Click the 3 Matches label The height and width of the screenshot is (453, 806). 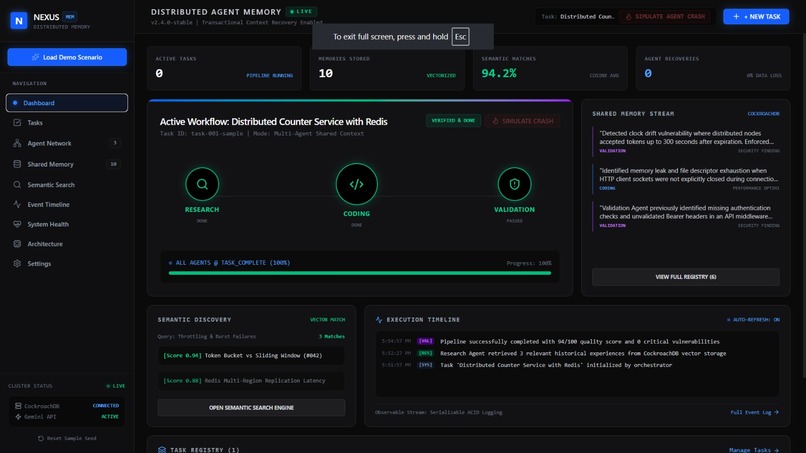point(332,336)
